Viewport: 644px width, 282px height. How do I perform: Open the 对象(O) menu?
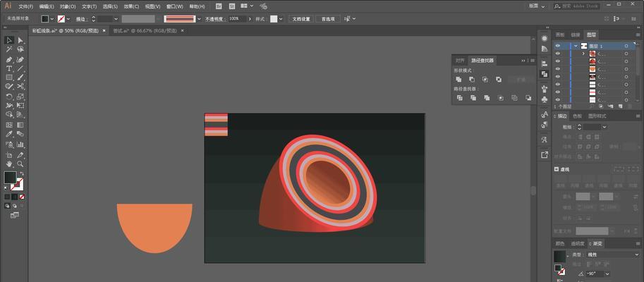click(68, 6)
